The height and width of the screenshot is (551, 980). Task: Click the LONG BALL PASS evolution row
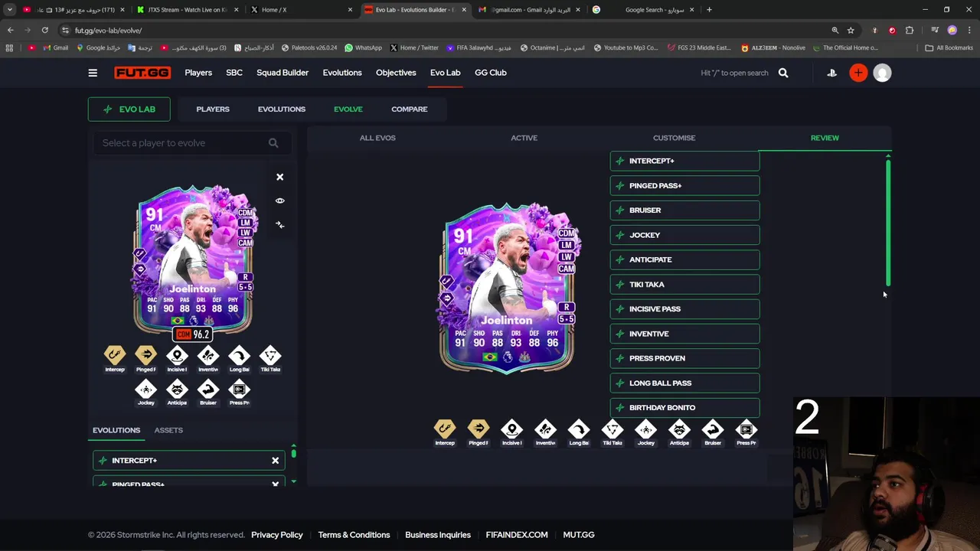[x=684, y=383]
